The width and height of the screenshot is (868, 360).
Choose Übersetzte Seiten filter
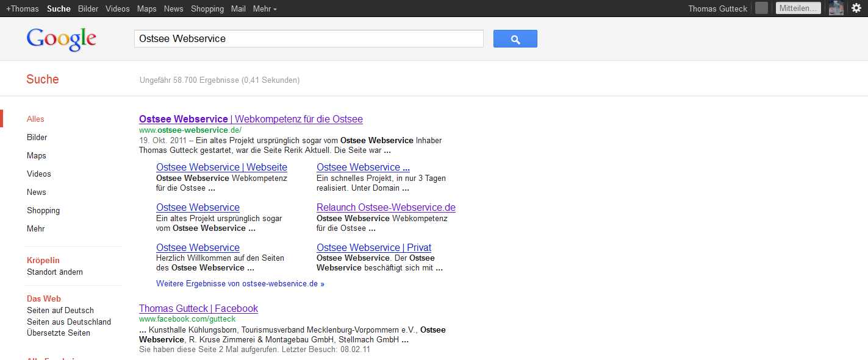59,333
